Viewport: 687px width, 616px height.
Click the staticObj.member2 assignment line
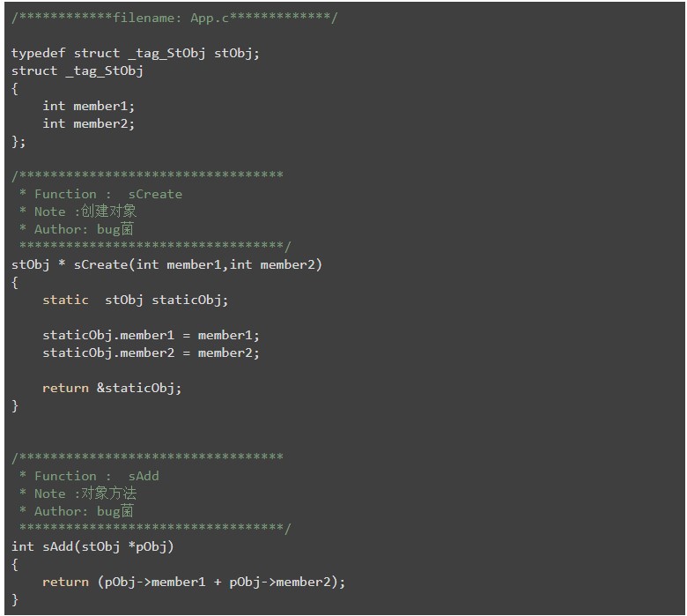(151, 353)
